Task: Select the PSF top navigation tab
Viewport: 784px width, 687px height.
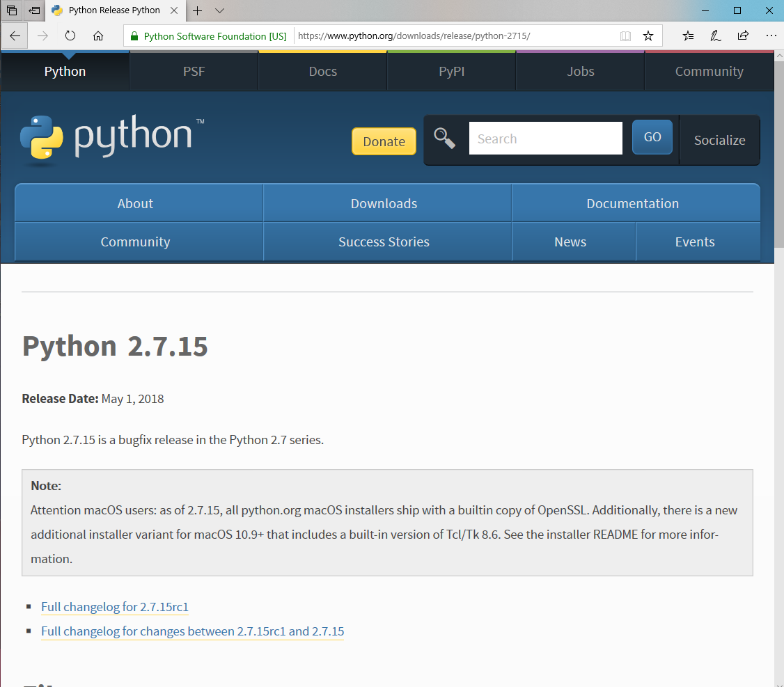Action: [x=194, y=72]
